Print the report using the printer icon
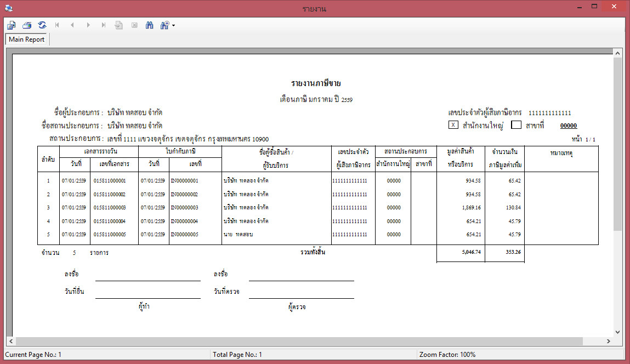 [27, 25]
